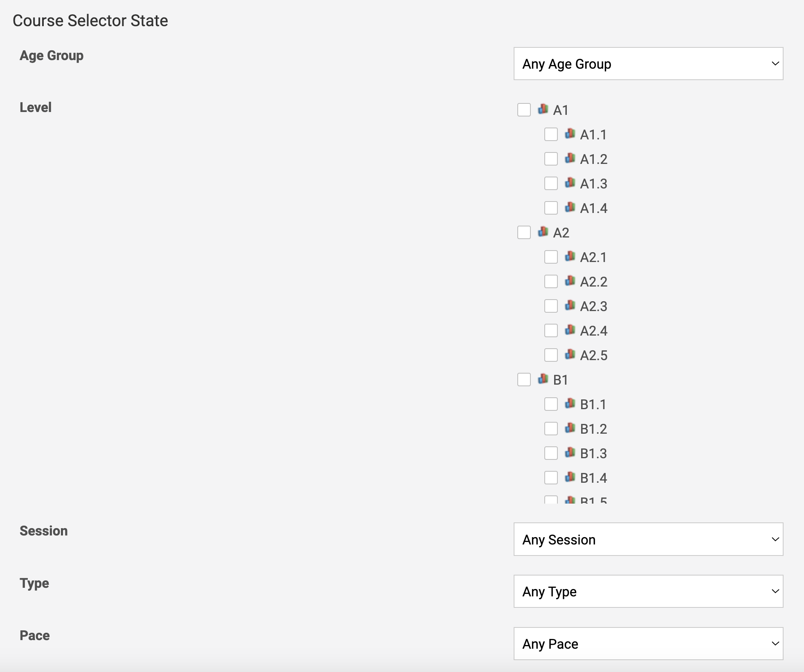The image size is (804, 672).
Task: Expand the Any Type dropdown
Action: [648, 591]
